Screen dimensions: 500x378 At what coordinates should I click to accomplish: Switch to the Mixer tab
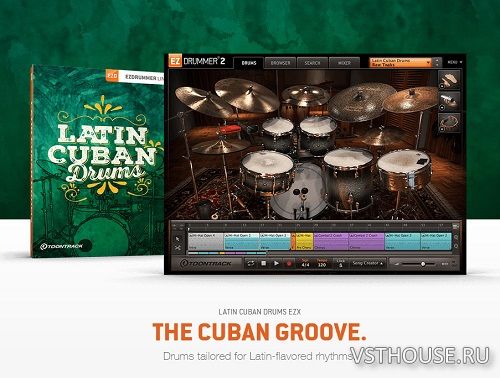coord(344,63)
